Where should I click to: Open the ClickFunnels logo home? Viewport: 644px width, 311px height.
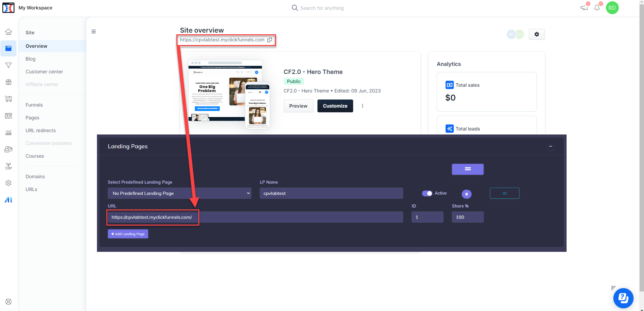click(8, 8)
